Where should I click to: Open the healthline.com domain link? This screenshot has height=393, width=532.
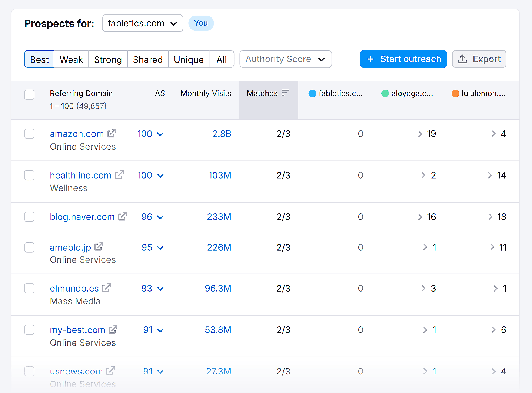(80, 175)
